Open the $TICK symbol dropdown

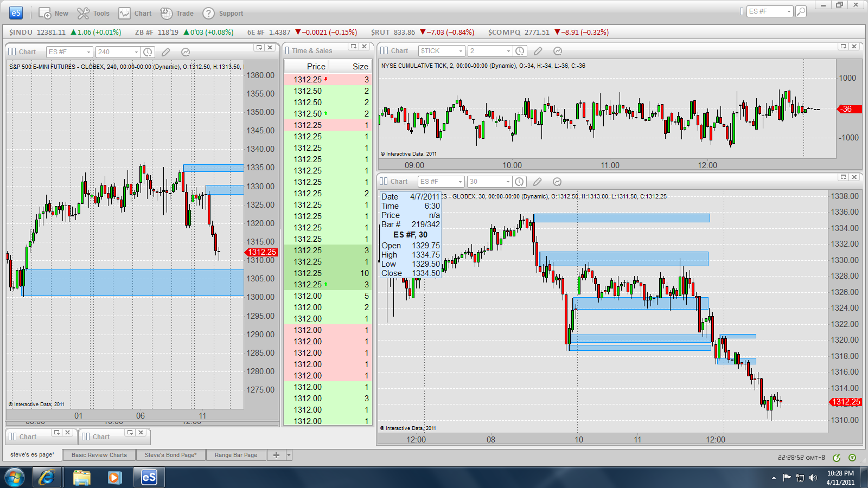461,51
